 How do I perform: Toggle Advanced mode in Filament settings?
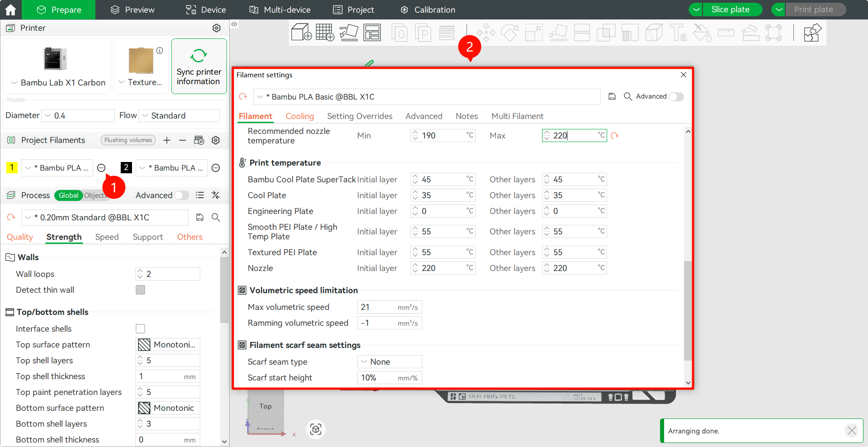coord(676,96)
